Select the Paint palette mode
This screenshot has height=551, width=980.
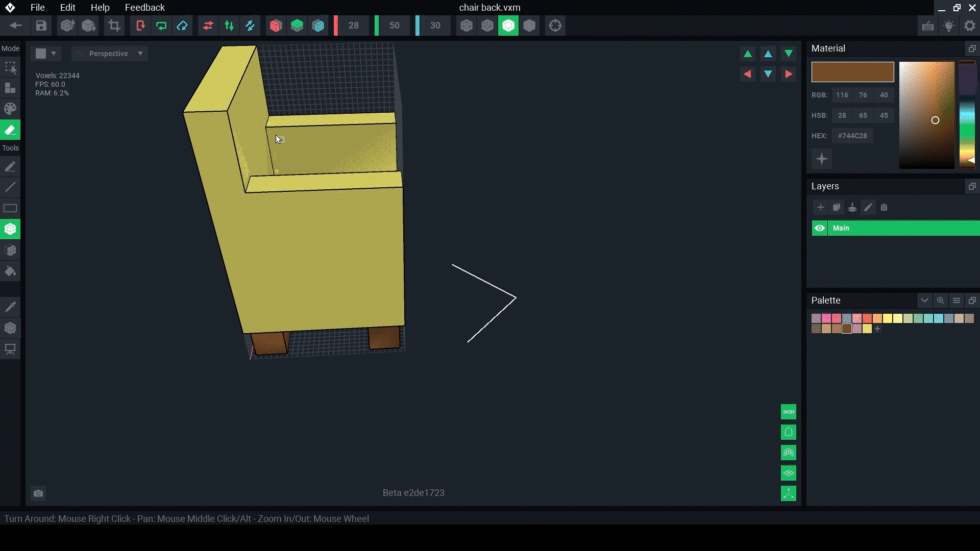tap(10, 109)
